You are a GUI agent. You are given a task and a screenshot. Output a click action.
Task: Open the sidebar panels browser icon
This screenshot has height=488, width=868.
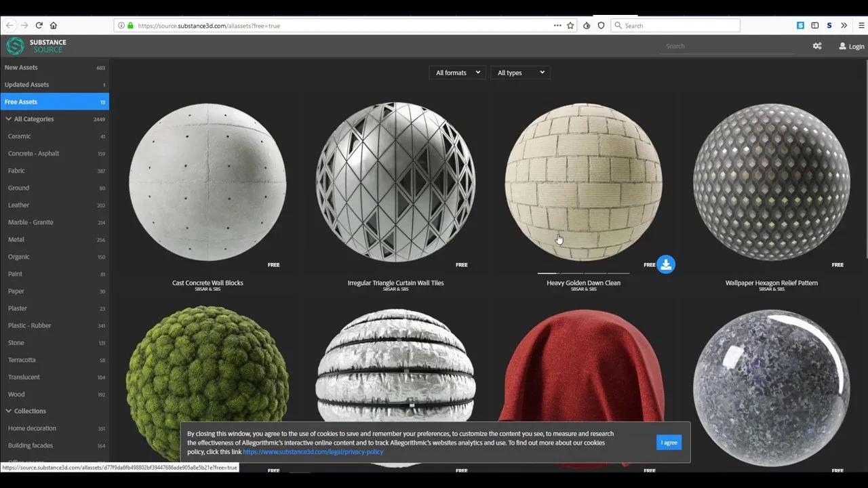point(814,25)
